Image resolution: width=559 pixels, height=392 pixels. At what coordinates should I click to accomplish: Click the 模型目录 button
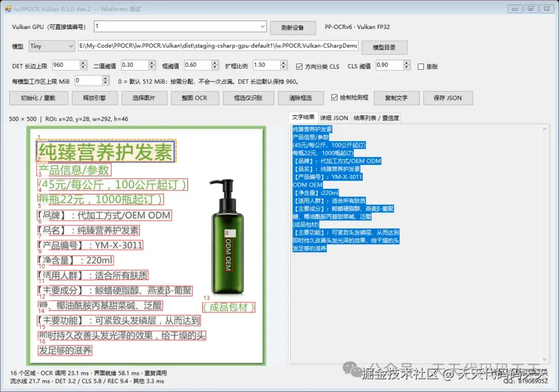(384, 47)
